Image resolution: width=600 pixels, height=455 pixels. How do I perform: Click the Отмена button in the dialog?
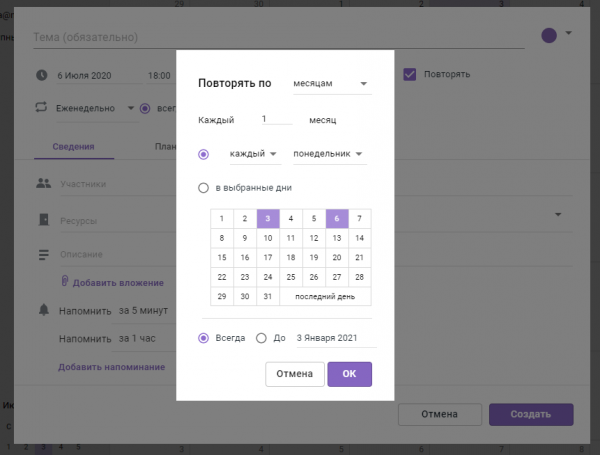coord(295,374)
